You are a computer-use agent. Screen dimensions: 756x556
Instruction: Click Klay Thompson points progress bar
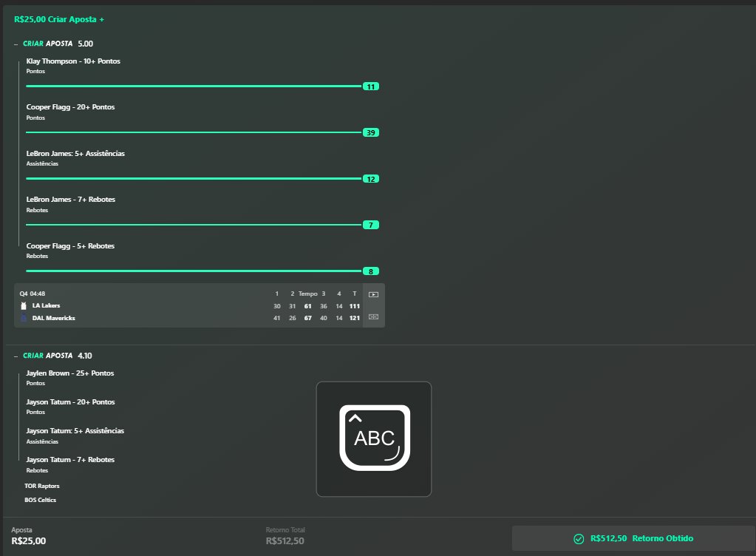click(x=194, y=87)
